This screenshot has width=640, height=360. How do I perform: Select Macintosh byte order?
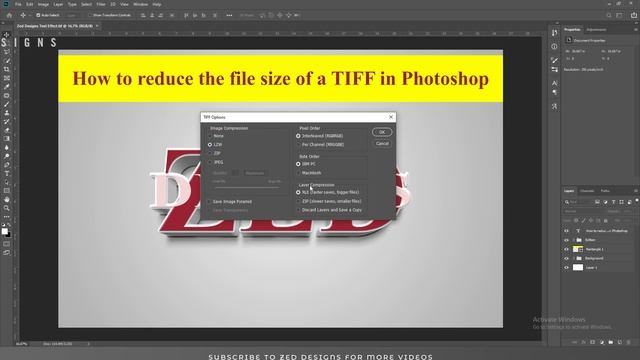point(309,173)
